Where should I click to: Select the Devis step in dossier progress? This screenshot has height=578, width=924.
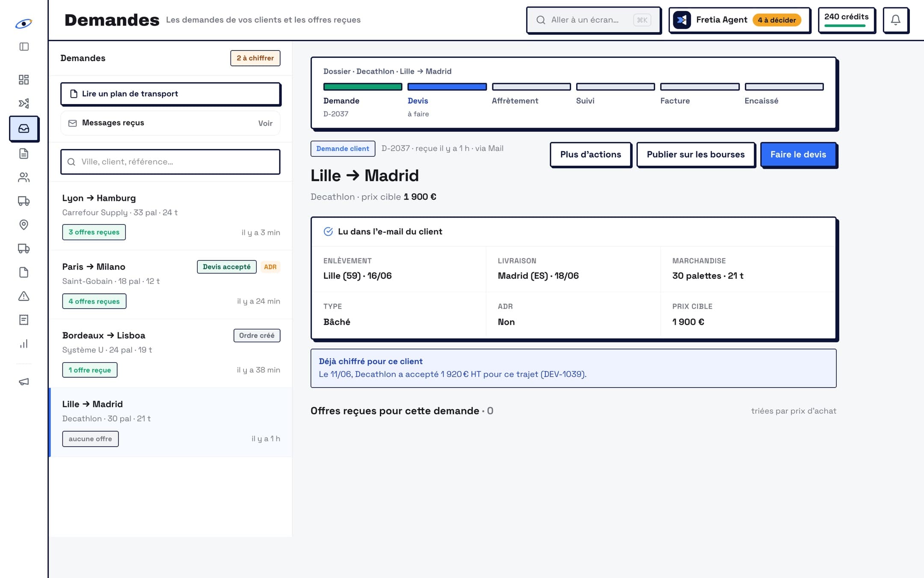click(447, 101)
